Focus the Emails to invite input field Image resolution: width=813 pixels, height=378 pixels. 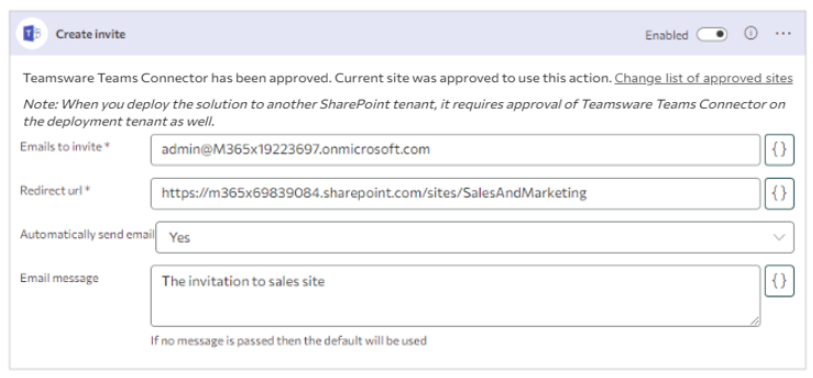tap(456, 150)
